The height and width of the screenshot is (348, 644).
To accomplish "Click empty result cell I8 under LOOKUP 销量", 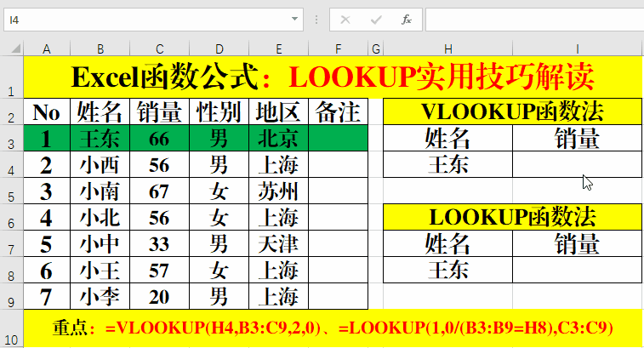I will tap(578, 270).
